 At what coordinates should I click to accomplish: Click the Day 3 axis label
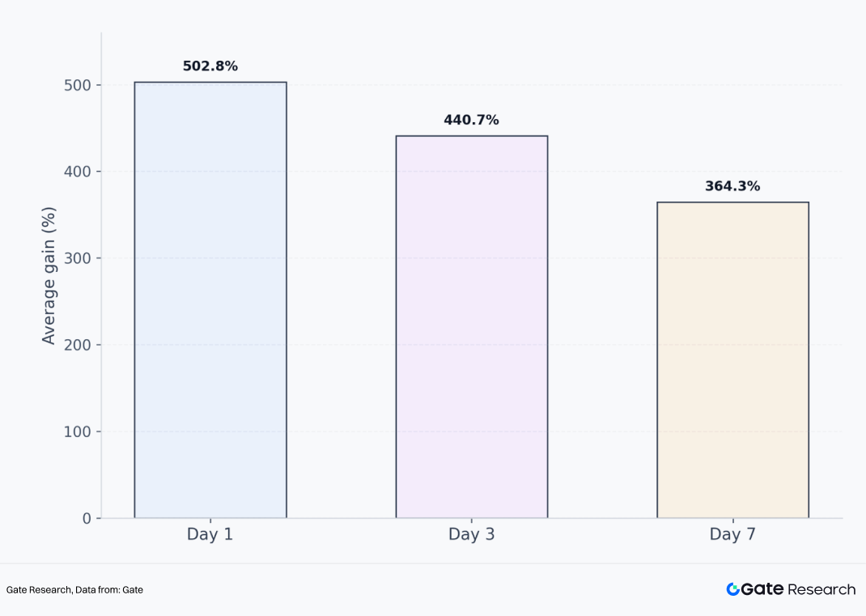(472, 534)
